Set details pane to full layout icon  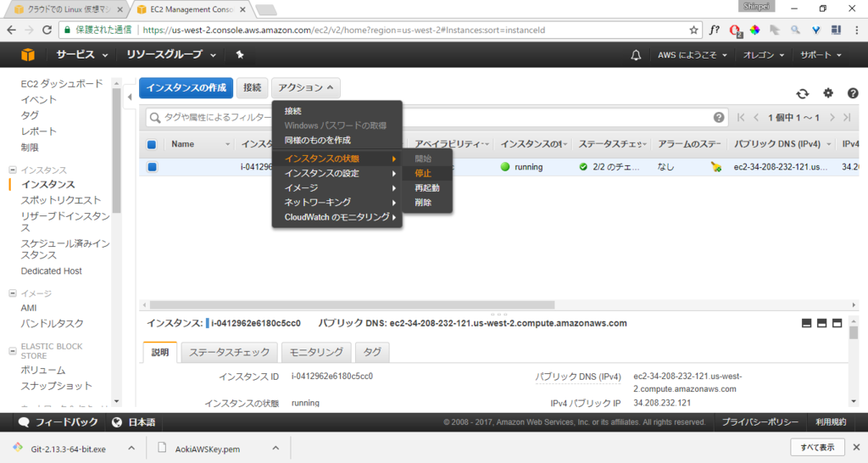837,323
